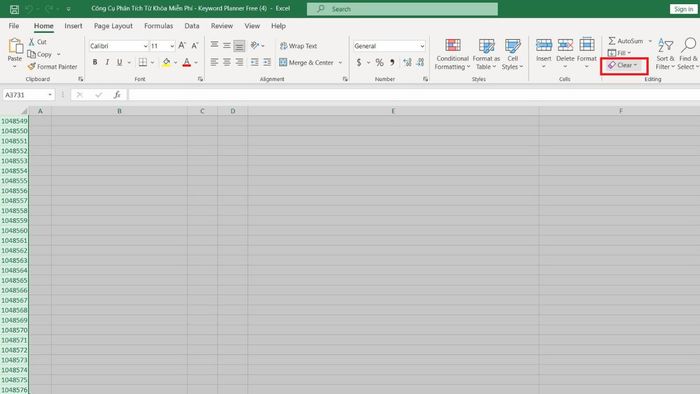The height and width of the screenshot is (394, 700).
Task: Toggle Merge & Center
Action: coord(307,62)
